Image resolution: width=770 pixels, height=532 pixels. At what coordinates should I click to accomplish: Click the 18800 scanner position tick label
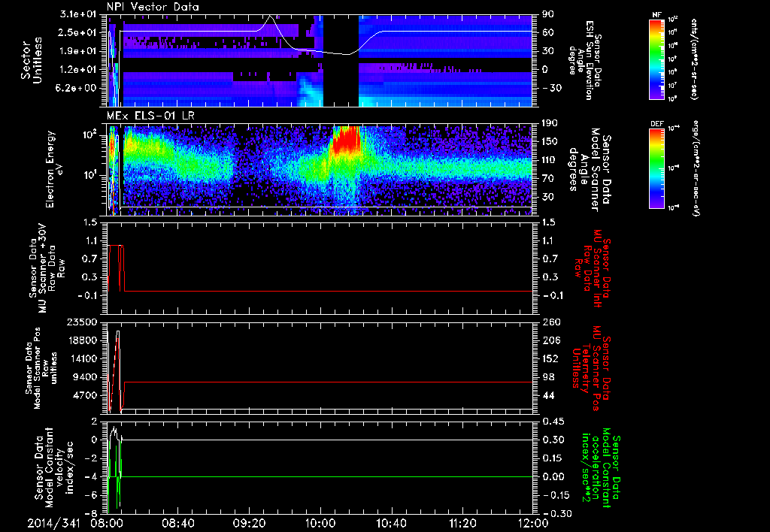(83, 340)
